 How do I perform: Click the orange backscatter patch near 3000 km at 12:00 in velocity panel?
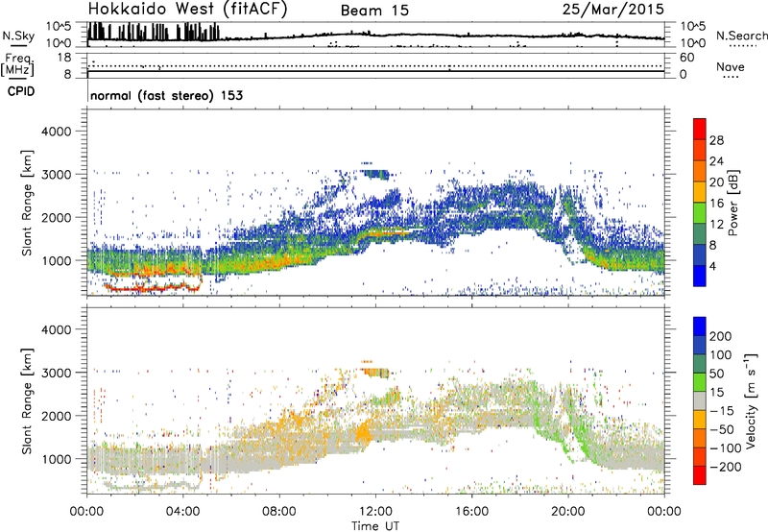[375, 372]
